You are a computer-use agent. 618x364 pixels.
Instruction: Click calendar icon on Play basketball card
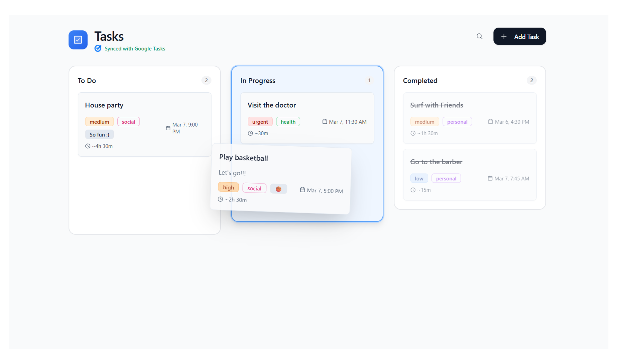point(302,190)
